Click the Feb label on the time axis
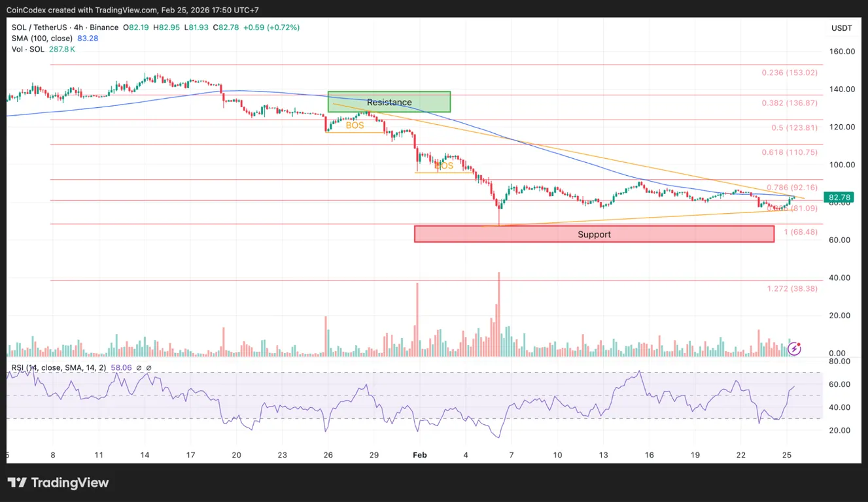 pos(419,455)
